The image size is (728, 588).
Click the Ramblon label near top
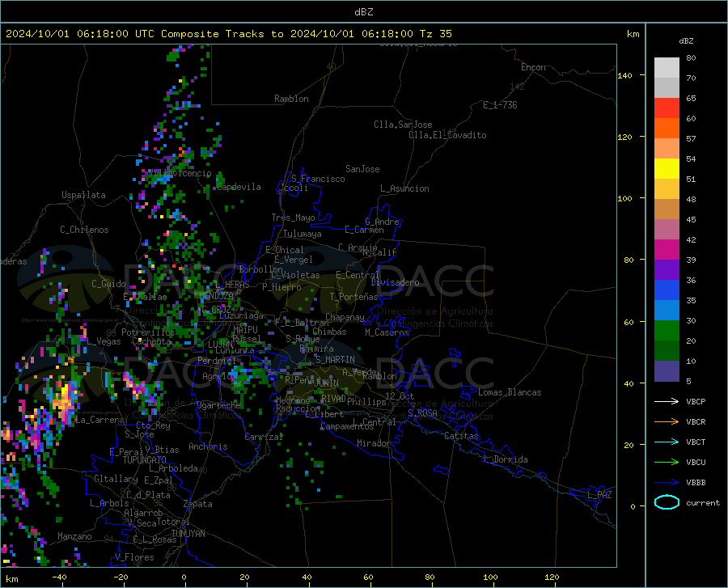[291, 99]
